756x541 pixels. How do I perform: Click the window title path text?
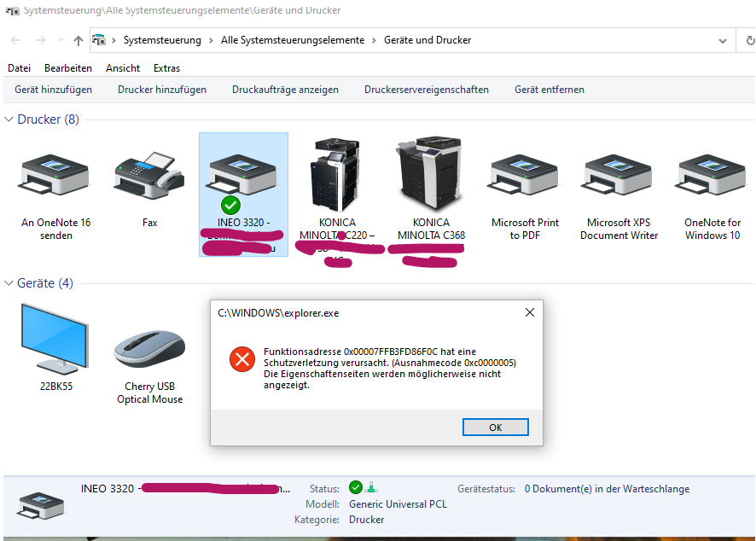[x=183, y=10]
